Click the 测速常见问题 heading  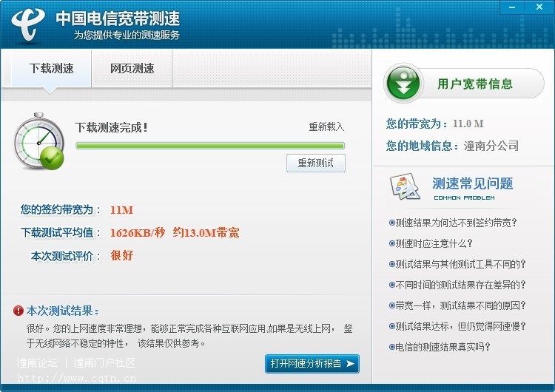point(473,183)
